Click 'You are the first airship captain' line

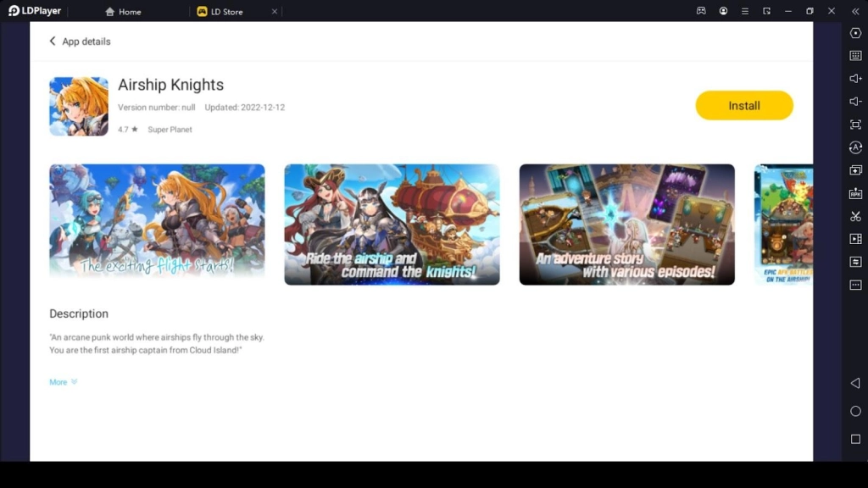[x=146, y=350]
